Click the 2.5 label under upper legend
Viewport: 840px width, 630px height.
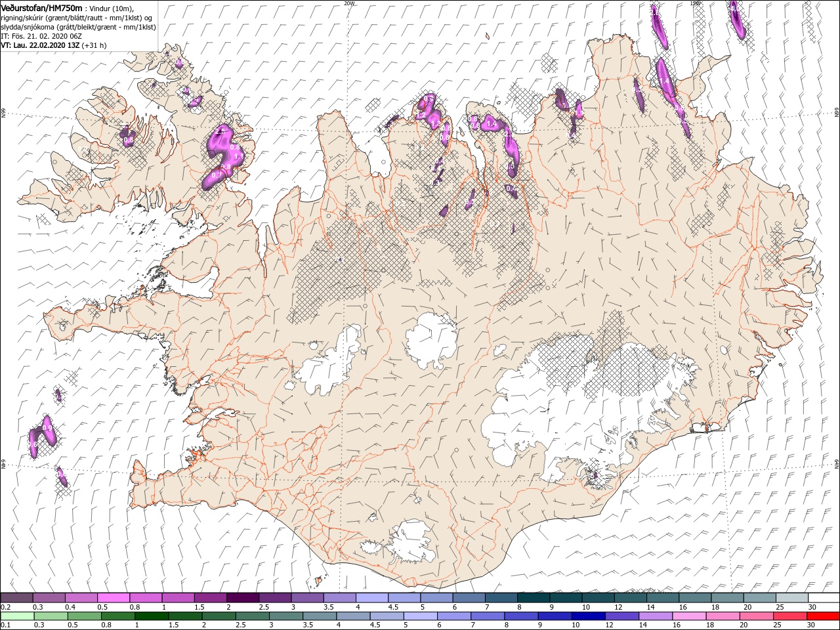pyautogui.click(x=264, y=607)
